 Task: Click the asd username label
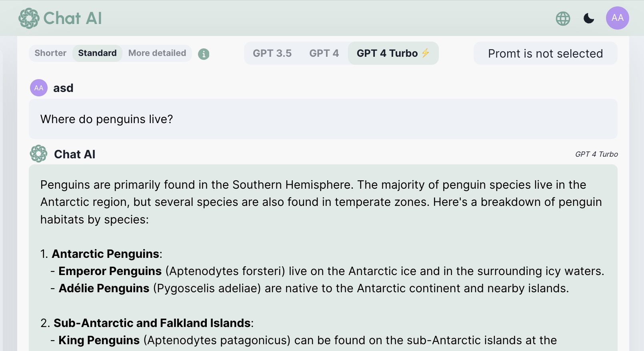(x=63, y=88)
